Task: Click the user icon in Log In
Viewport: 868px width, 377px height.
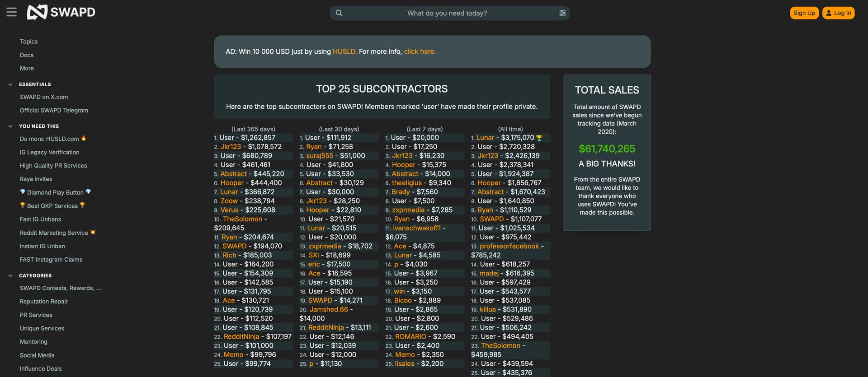Action: [x=829, y=13]
